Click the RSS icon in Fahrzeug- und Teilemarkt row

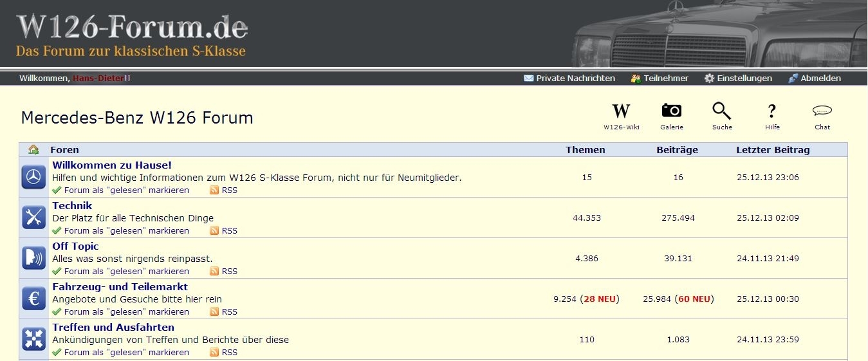point(214,311)
